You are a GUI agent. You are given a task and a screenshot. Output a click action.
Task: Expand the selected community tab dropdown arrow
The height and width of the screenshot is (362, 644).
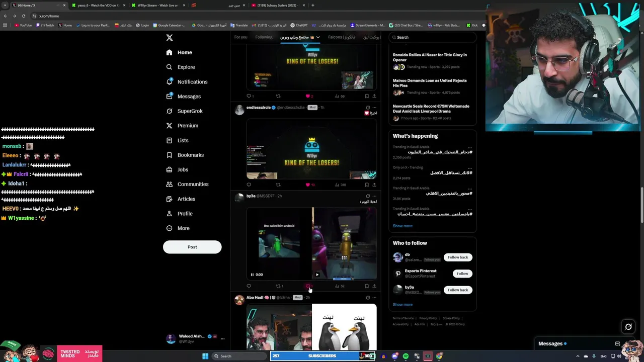(x=317, y=37)
